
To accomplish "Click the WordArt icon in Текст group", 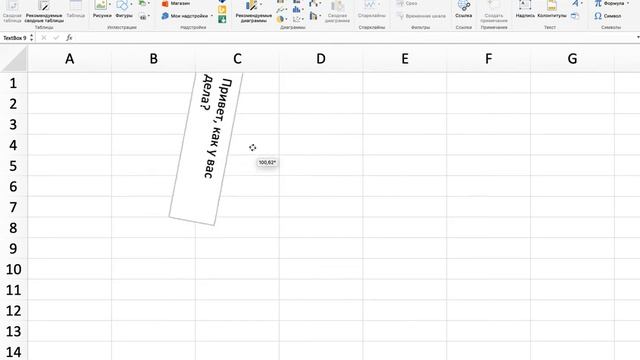I will point(575,3).
